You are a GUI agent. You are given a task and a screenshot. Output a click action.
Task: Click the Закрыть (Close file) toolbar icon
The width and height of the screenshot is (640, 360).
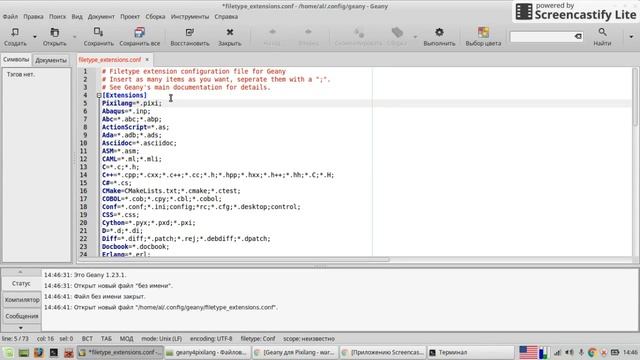230,32
